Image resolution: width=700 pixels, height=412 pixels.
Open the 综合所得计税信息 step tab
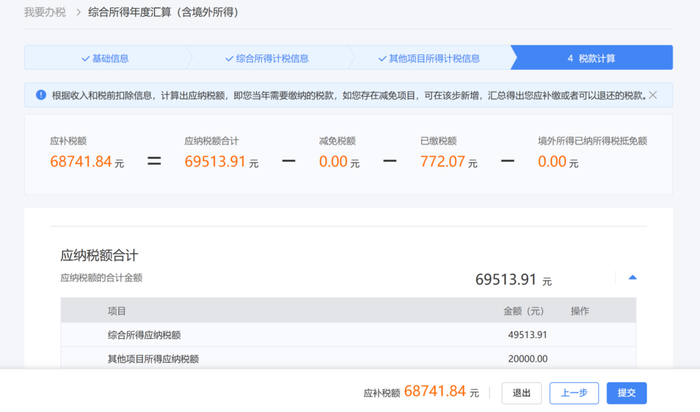(267, 58)
